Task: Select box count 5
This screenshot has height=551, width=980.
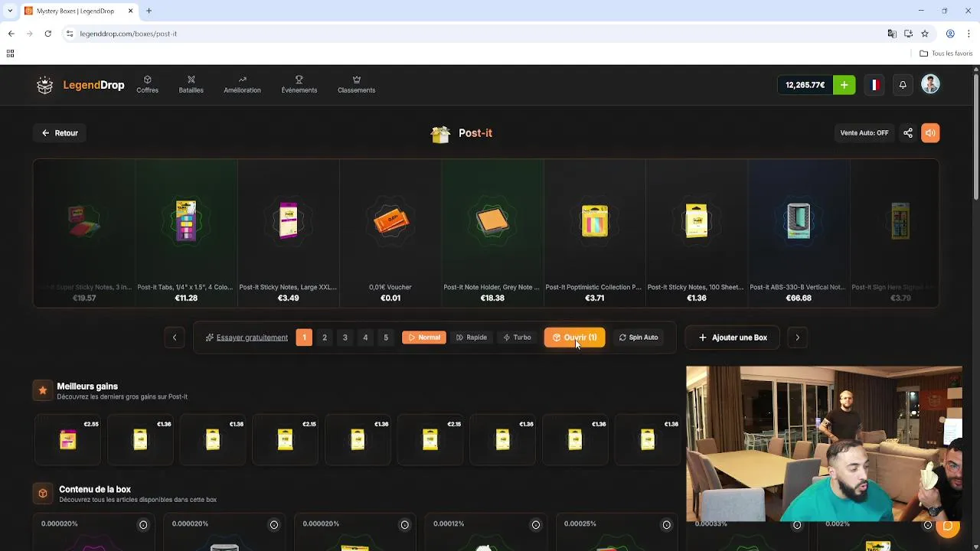Action: point(386,337)
